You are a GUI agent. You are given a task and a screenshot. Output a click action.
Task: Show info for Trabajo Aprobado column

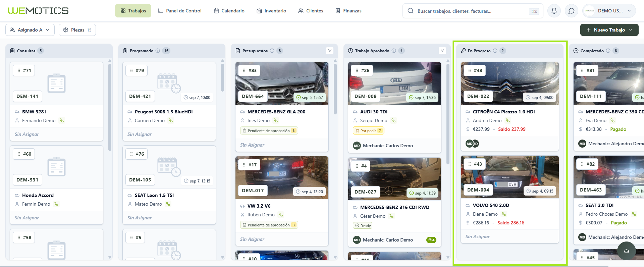coord(394,51)
